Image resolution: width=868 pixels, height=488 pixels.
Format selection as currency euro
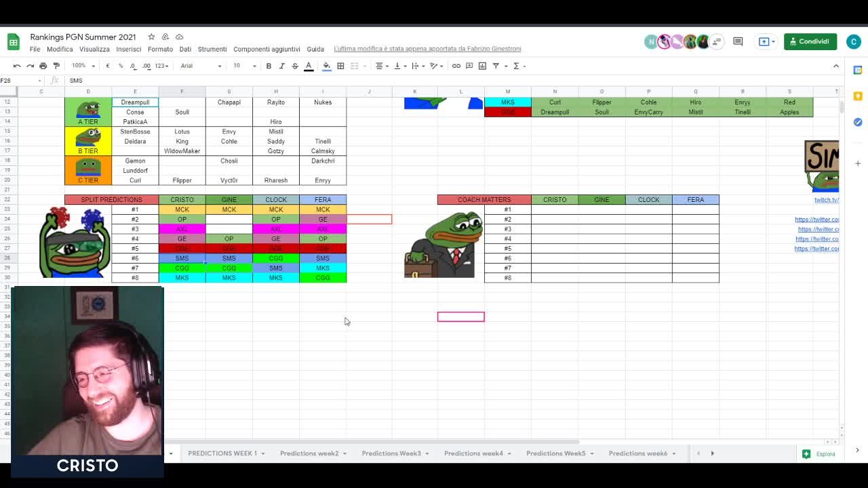pos(108,66)
